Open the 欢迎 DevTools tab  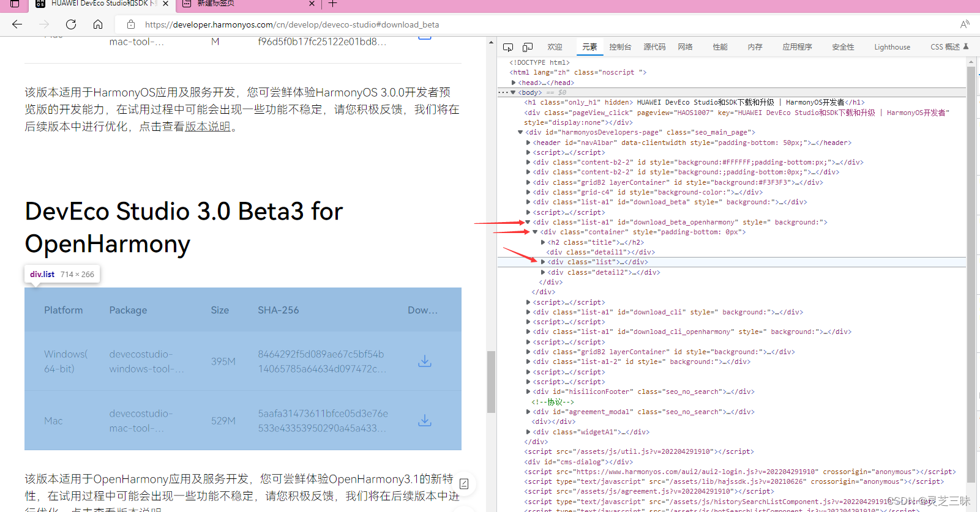tap(555, 47)
